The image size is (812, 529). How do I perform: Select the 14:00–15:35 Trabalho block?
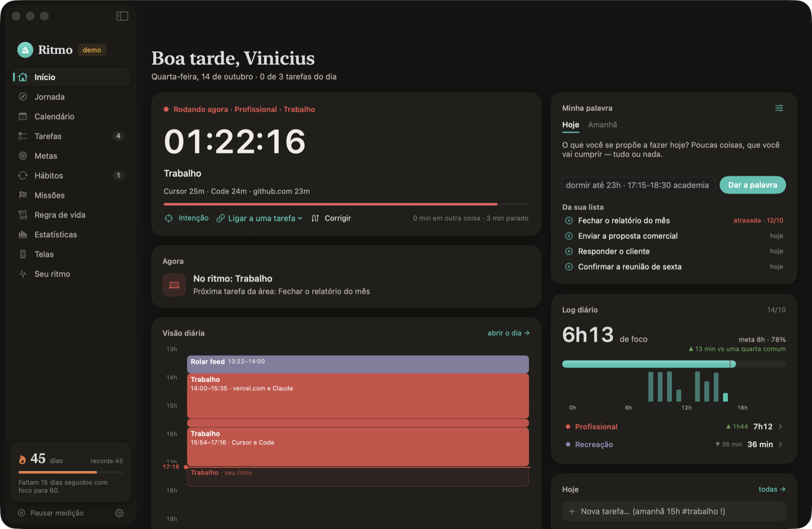pyautogui.click(x=358, y=396)
